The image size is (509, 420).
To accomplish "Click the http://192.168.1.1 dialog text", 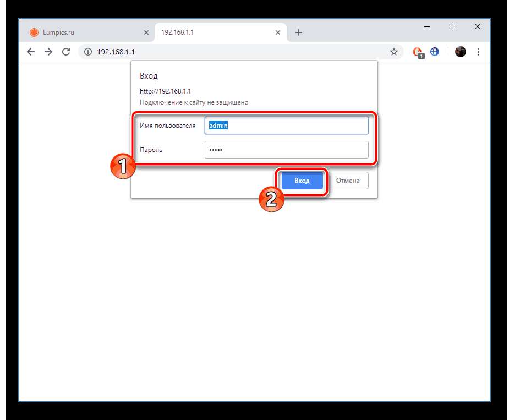I will (165, 91).
